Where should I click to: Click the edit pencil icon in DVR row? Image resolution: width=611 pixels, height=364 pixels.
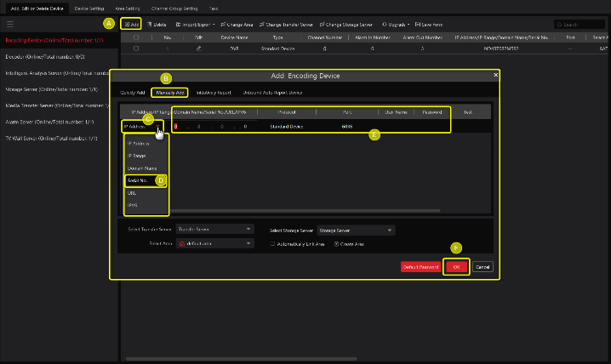tap(197, 48)
